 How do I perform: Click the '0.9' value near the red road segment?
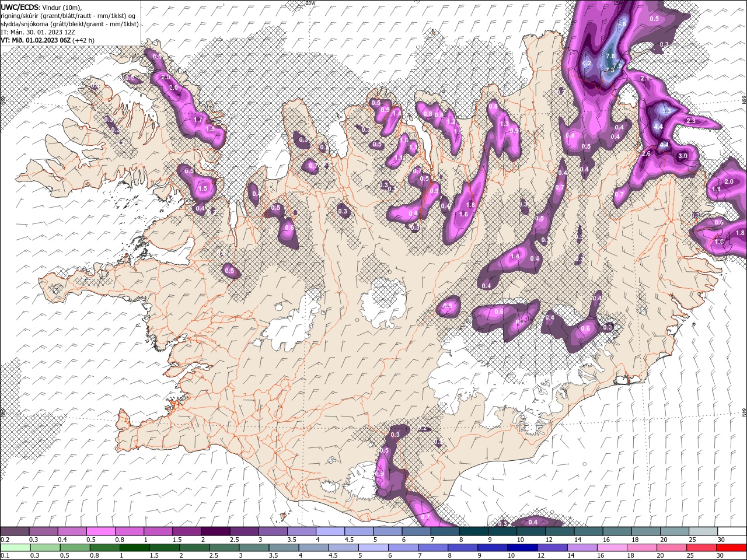tap(434, 191)
